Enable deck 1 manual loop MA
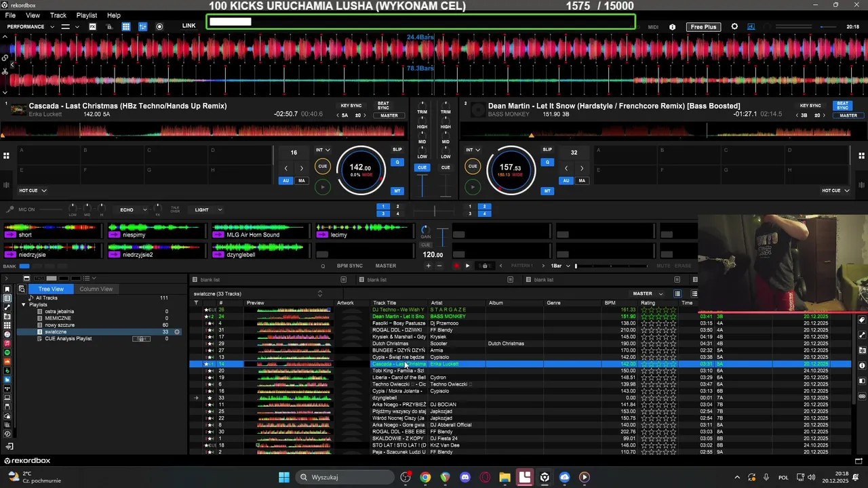Viewport: 868px width, 488px height. pyautogui.click(x=302, y=180)
